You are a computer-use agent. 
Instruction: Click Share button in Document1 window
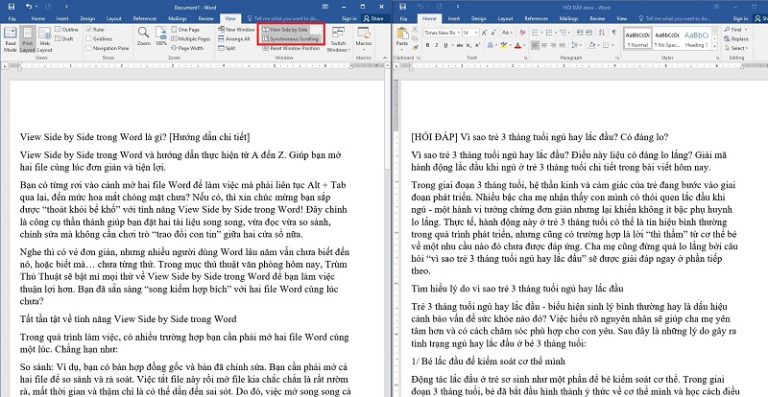tap(373, 19)
